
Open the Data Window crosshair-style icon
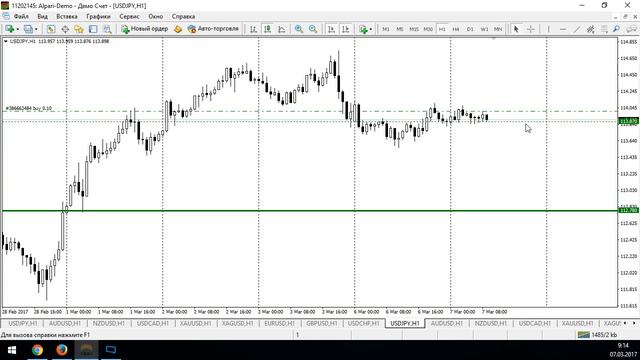point(65,29)
